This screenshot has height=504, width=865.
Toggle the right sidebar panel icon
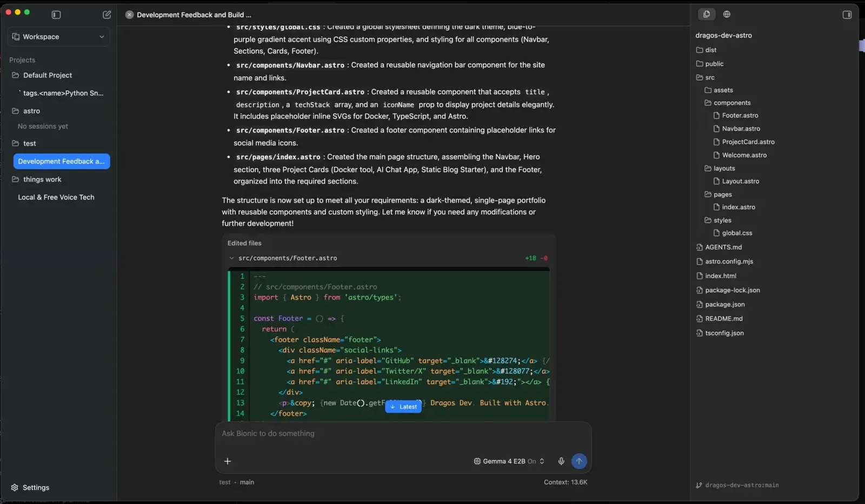click(x=847, y=15)
